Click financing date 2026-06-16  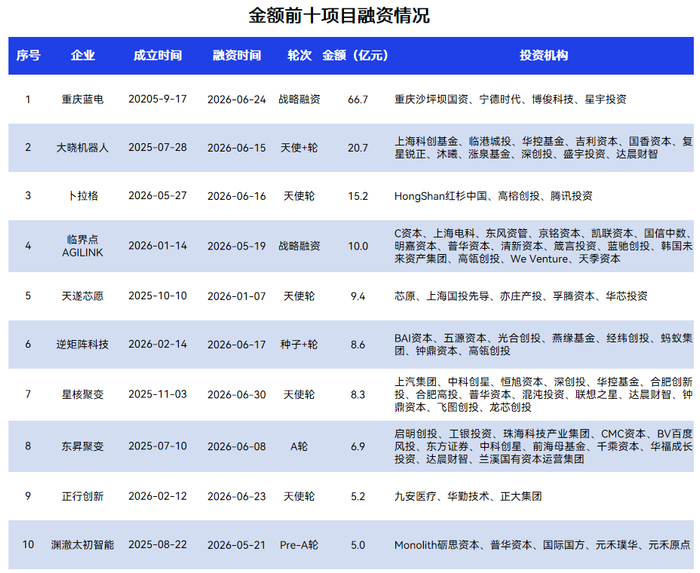[x=237, y=195]
